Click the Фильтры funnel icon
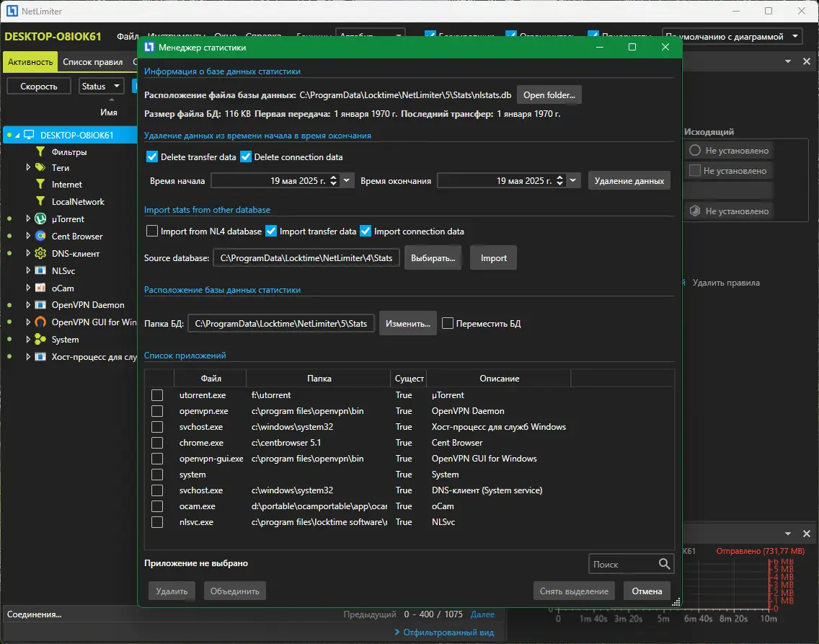Image resolution: width=819 pixels, height=644 pixels. pos(40,152)
